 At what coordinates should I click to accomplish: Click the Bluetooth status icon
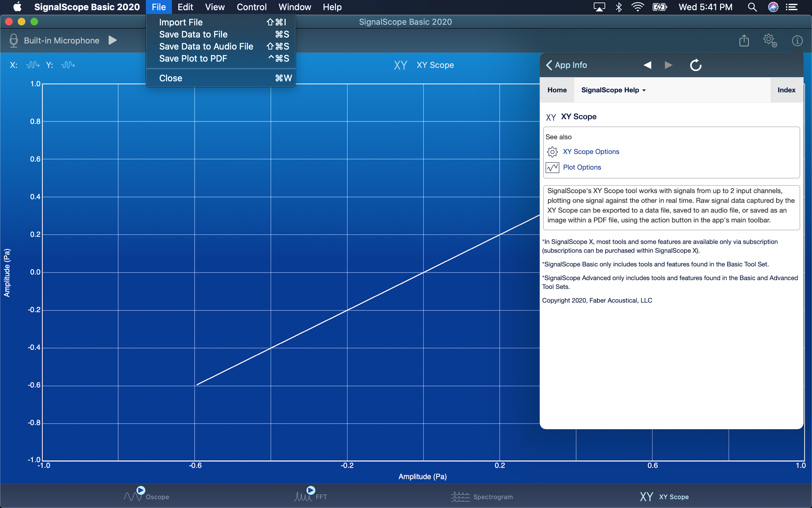point(619,7)
